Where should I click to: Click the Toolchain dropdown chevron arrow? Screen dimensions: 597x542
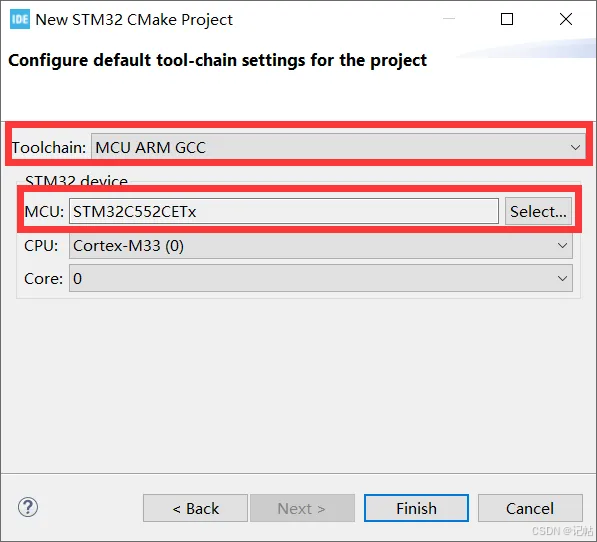[x=575, y=147]
